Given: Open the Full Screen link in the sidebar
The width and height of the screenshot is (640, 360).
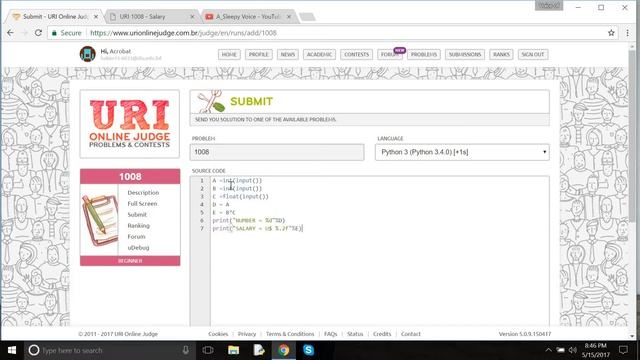Looking at the screenshot, I should coord(142,204).
